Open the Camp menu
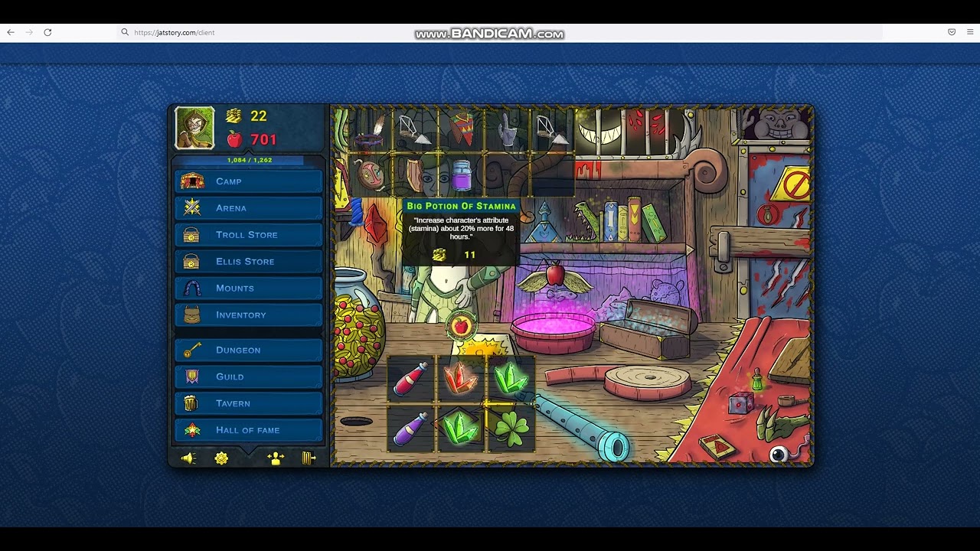980x551 pixels. coord(249,181)
